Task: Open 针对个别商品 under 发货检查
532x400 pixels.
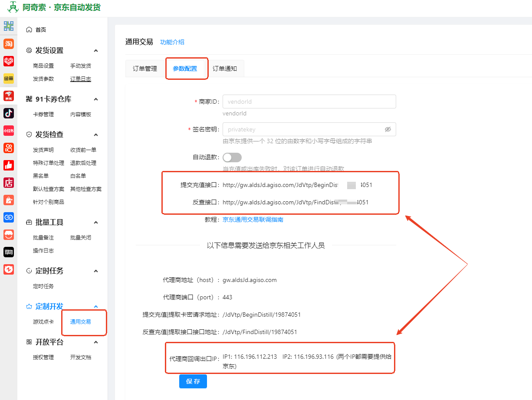Action: tap(49, 202)
